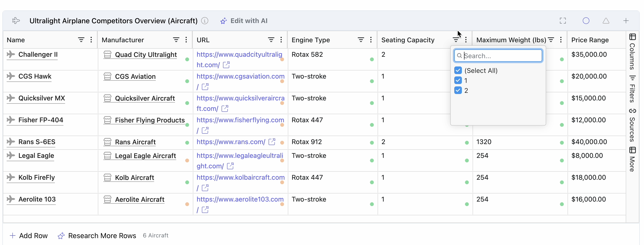Enter fullscreen view of the table
This screenshot has height=245, width=644.
point(563,21)
